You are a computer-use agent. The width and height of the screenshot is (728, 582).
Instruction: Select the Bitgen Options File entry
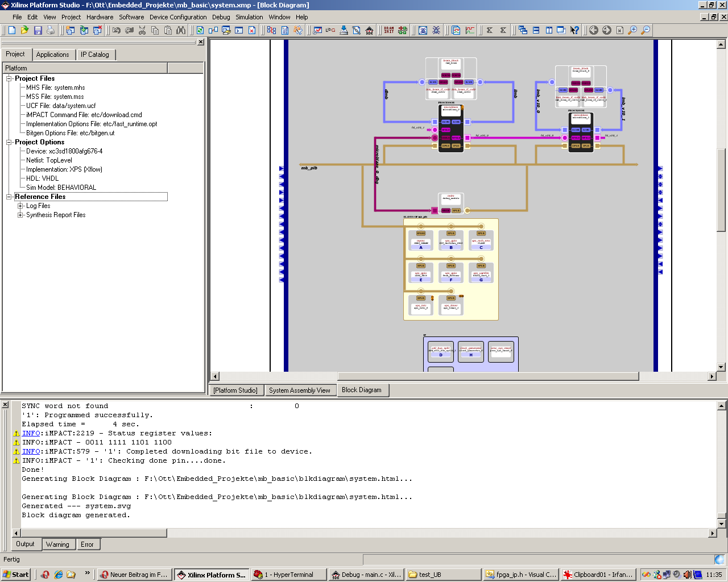pos(70,133)
